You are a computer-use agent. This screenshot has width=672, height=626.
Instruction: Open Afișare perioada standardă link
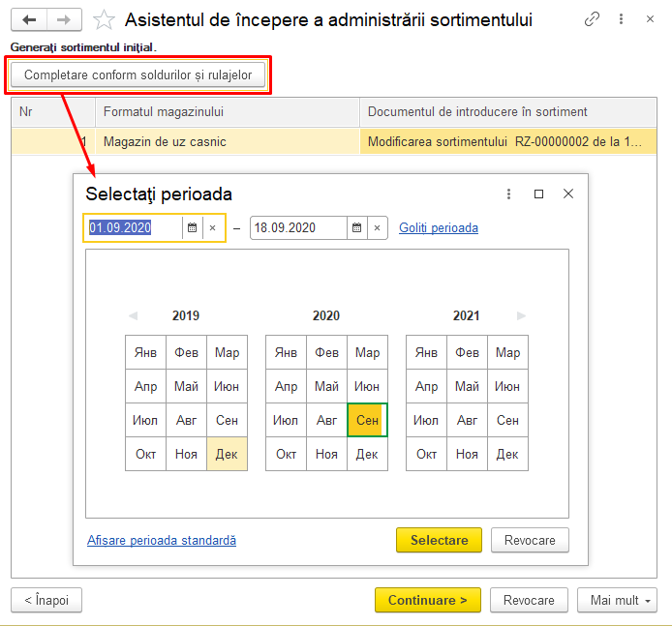161,540
